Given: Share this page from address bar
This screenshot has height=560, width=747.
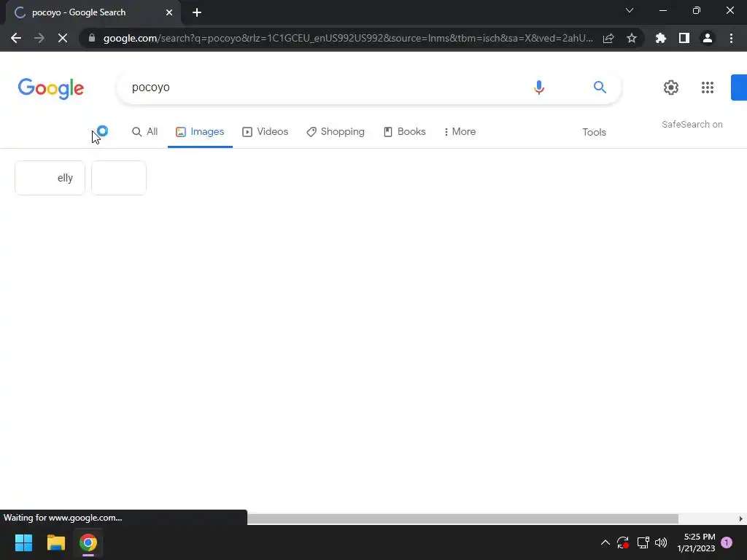Looking at the screenshot, I should [608, 38].
